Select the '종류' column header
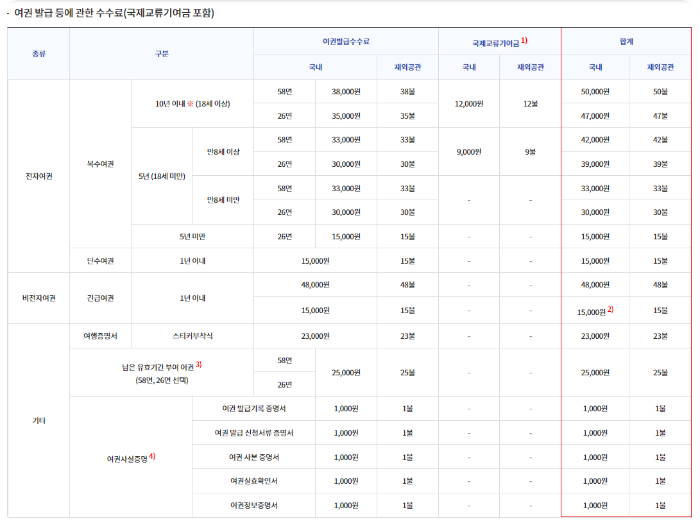 39,54
